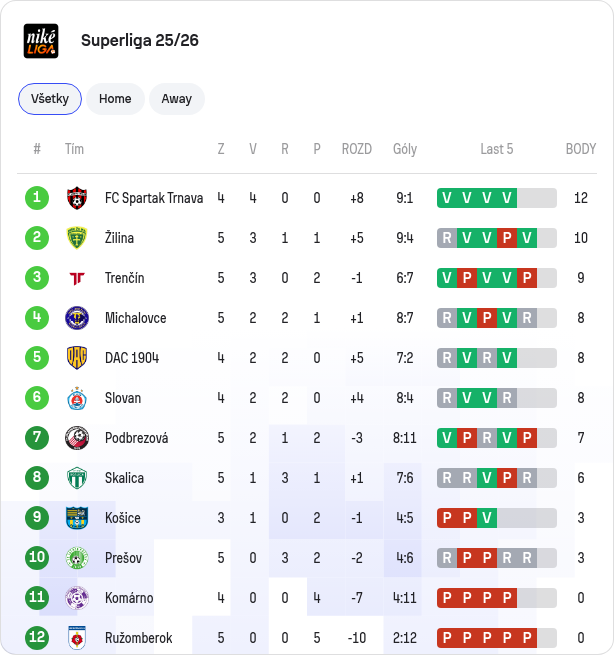Image resolution: width=614 pixels, height=655 pixels.
Task: Open the Michalovce club badge
Action: (x=77, y=318)
